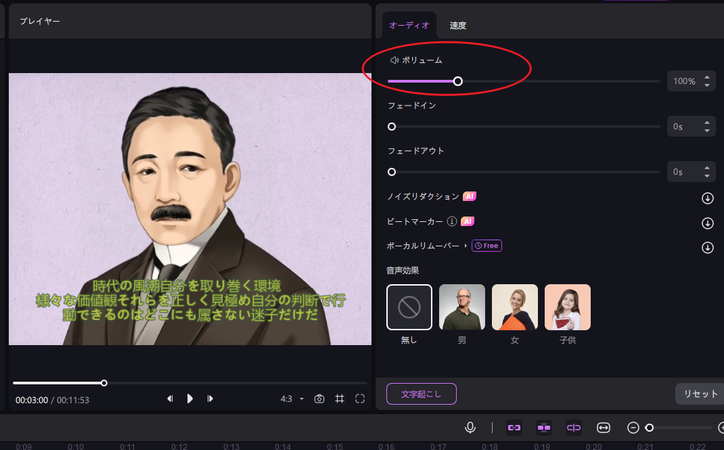Increase volume with the up stepper arrow
Image resolution: width=724 pixels, height=450 pixels.
click(707, 77)
